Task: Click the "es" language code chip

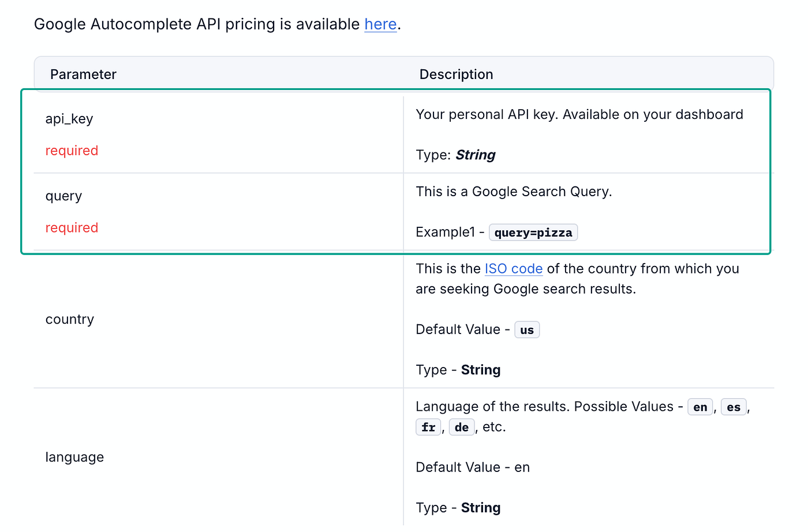Action: [x=733, y=407]
